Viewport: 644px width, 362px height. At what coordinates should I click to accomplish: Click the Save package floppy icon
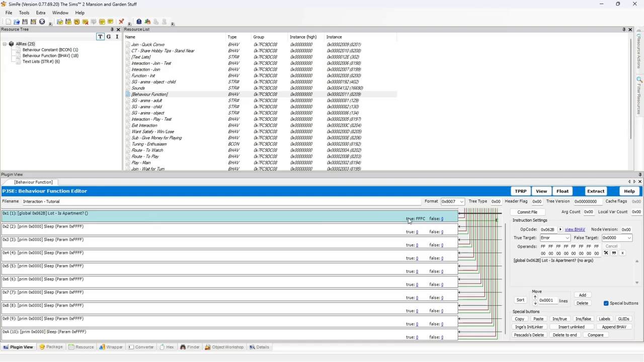pyautogui.click(x=25, y=22)
